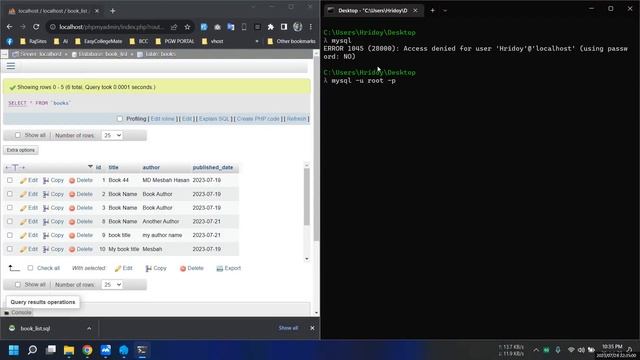This screenshot has width=640, height=360.
Task: Share this page icon in address bar
Action: 174,27
